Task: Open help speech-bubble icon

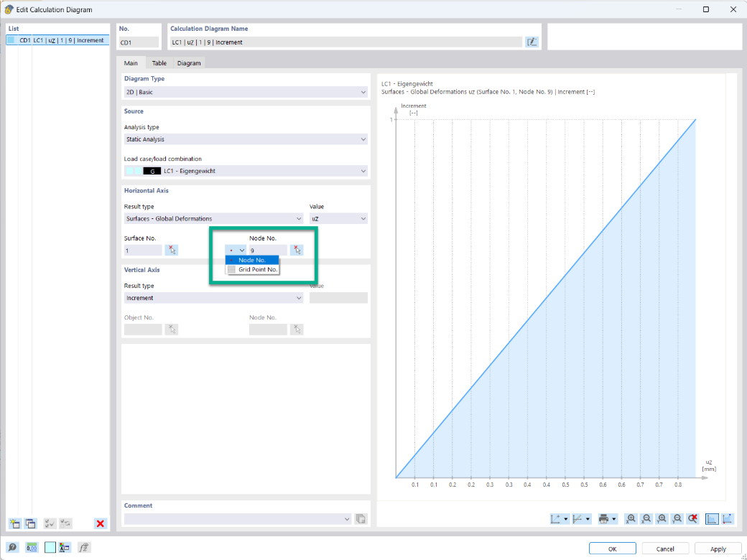Action: [x=13, y=548]
